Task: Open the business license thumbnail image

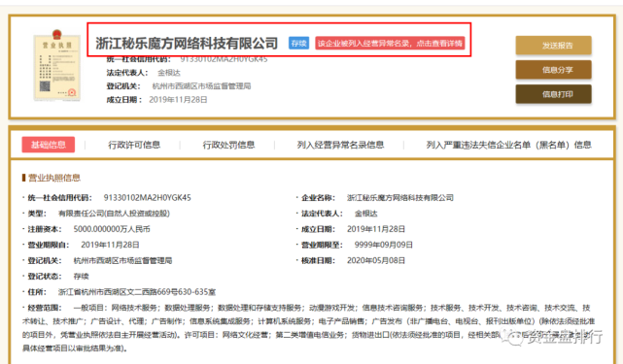Action: tap(56, 65)
